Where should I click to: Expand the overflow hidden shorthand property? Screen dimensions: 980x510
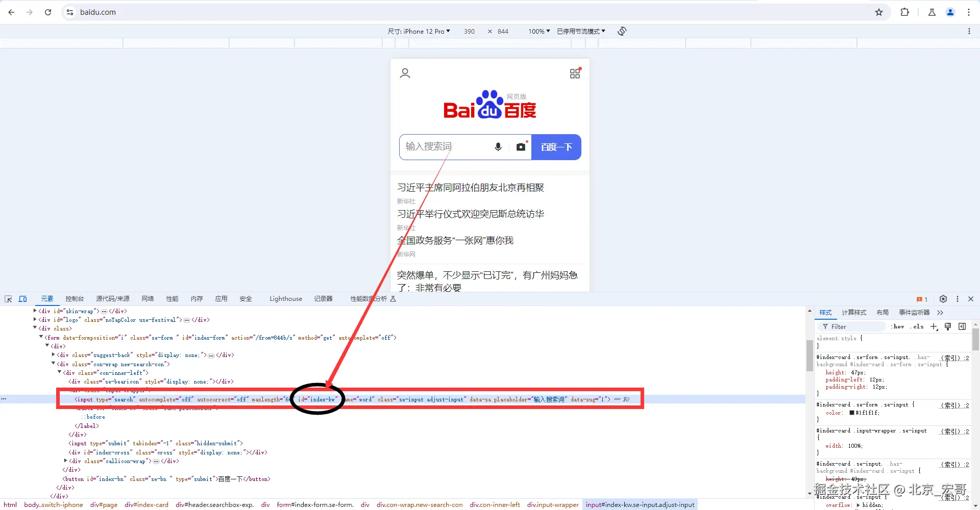[858, 505]
